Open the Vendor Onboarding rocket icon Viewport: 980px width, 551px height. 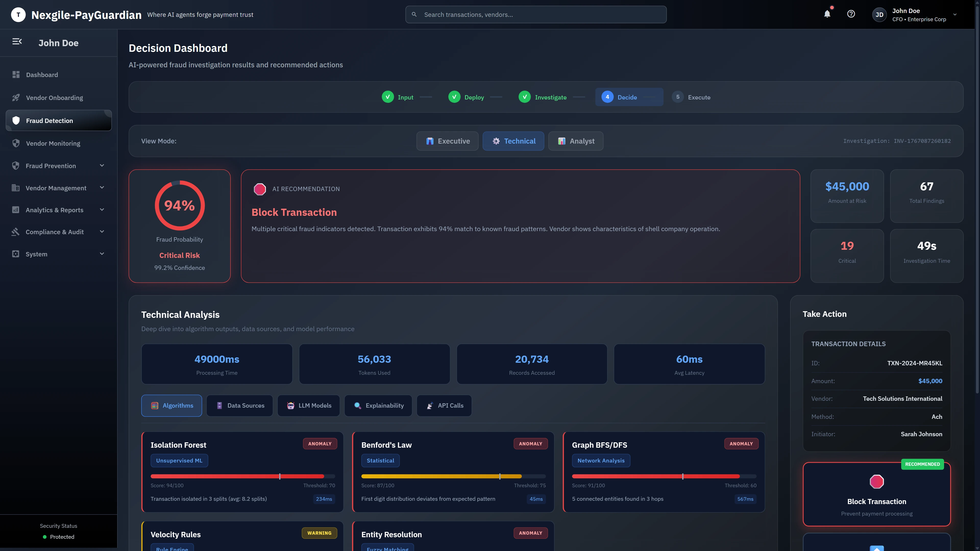[16, 97]
